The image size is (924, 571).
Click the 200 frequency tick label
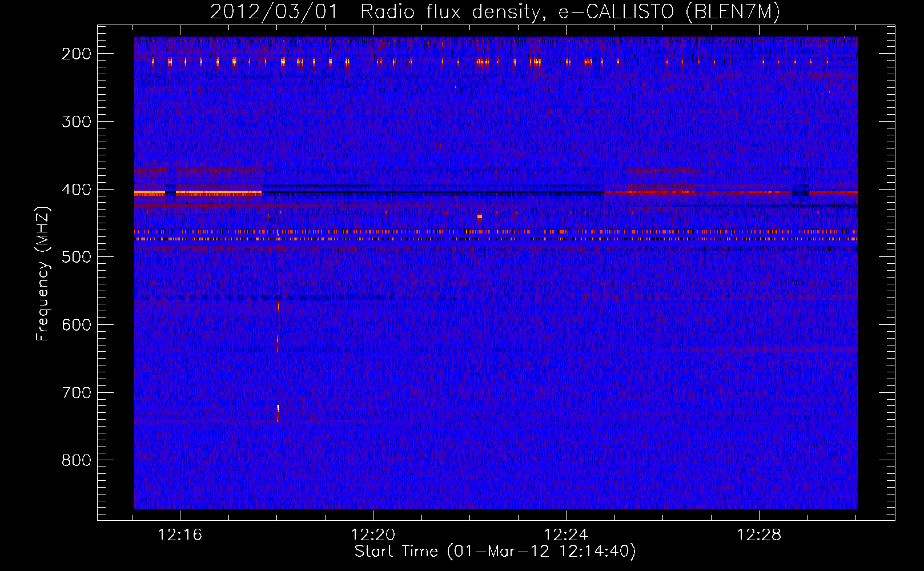coord(77,54)
